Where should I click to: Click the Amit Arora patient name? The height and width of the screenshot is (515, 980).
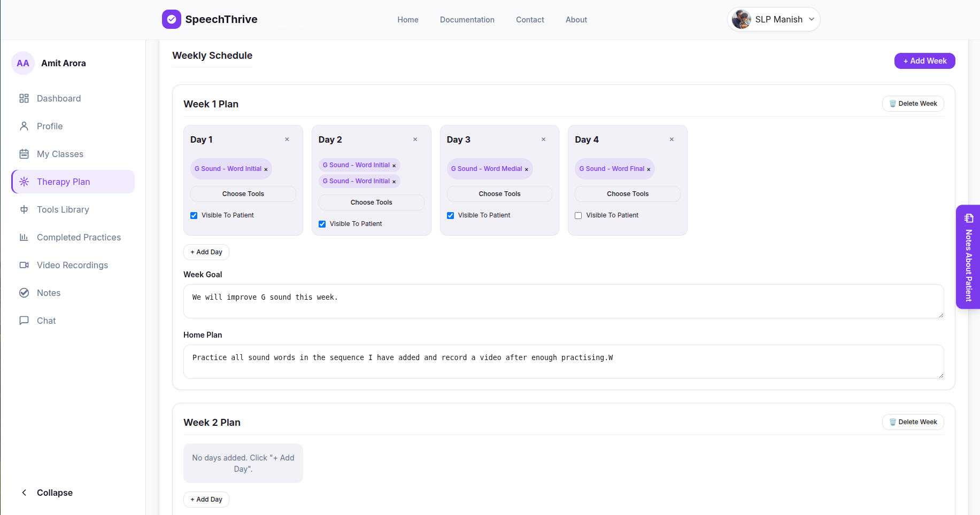64,63
